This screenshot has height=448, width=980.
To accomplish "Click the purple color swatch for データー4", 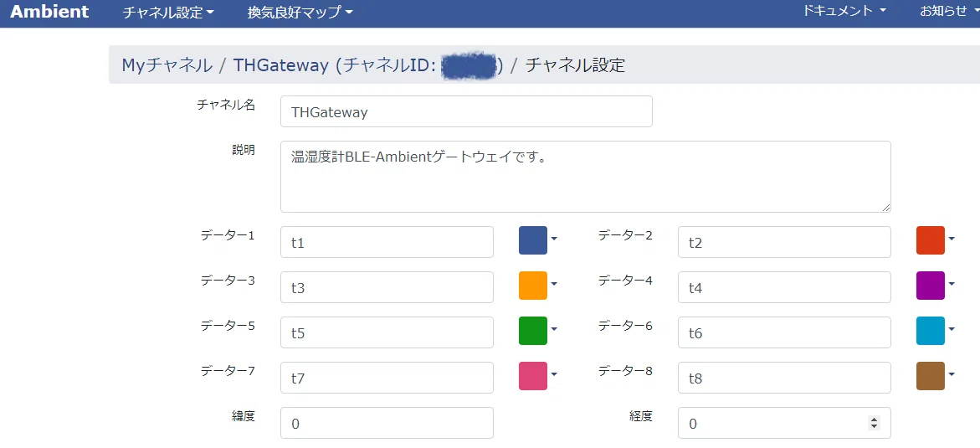I will point(931,286).
